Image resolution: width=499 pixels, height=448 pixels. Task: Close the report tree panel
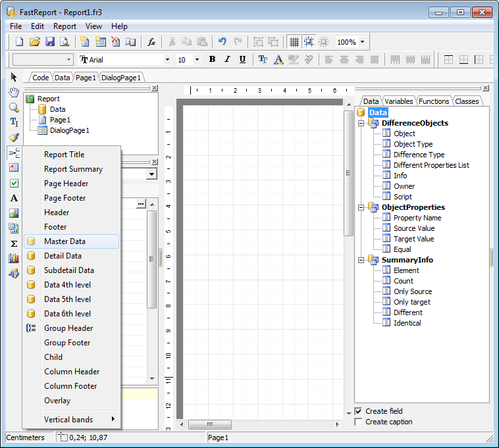coord(154,88)
